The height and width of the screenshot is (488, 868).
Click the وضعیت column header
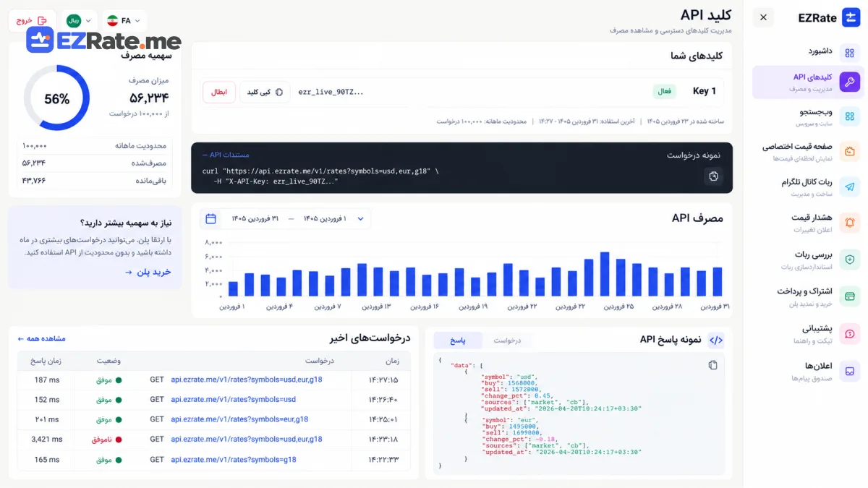click(x=109, y=360)
